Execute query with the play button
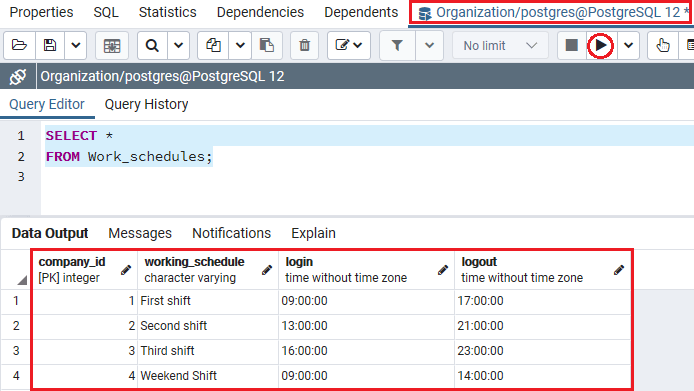Viewport: 694px width, 391px height. [601, 45]
